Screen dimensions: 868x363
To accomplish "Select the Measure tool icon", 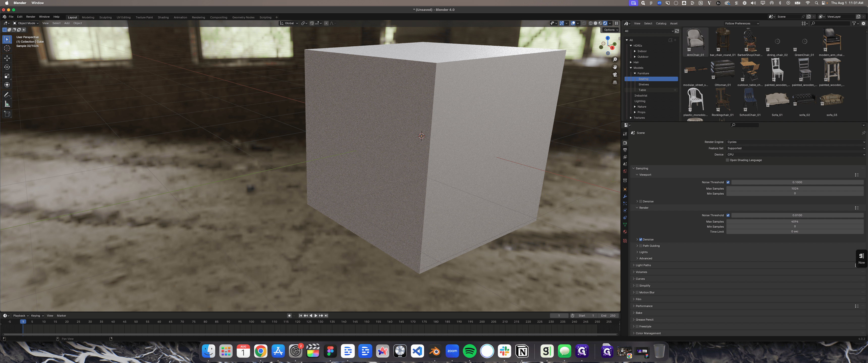I will click(x=7, y=104).
